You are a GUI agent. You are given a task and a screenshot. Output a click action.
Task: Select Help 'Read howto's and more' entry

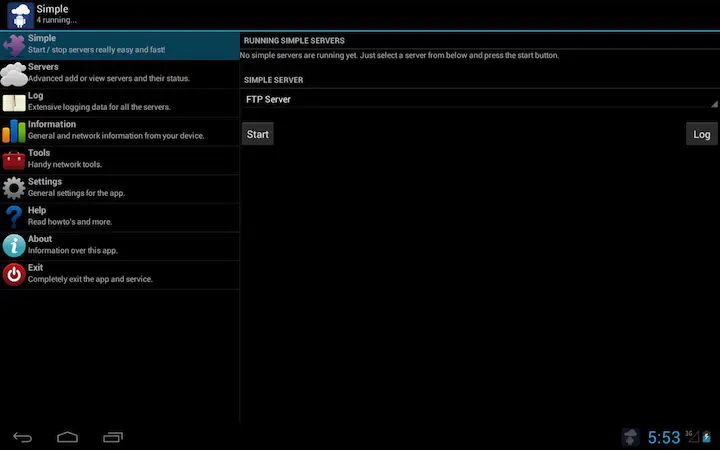(70, 222)
